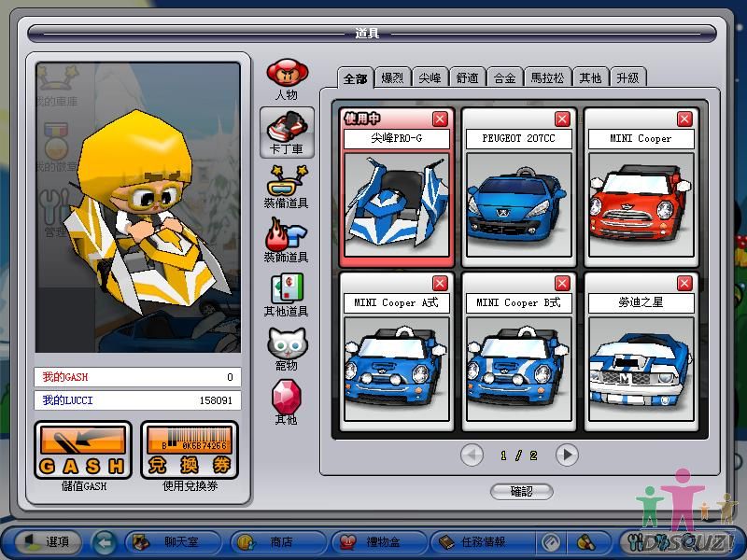
Task: Open the 選項 options menu
Action: pyautogui.click(x=47, y=542)
